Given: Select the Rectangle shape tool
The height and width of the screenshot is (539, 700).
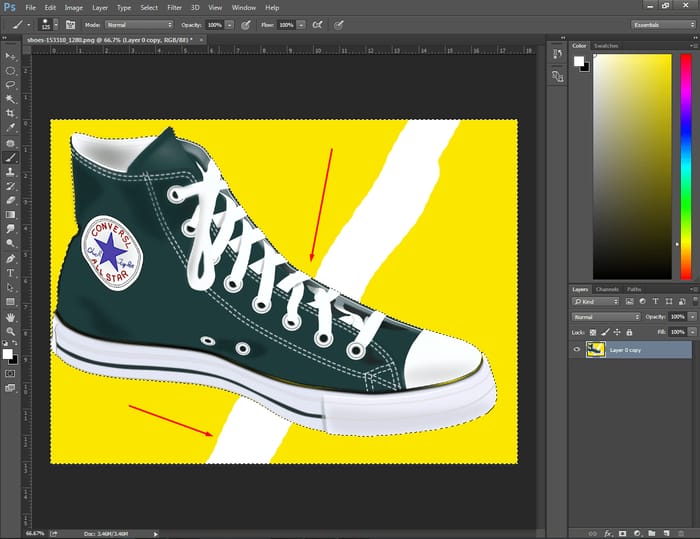Looking at the screenshot, I should pyautogui.click(x=10, y=302).
